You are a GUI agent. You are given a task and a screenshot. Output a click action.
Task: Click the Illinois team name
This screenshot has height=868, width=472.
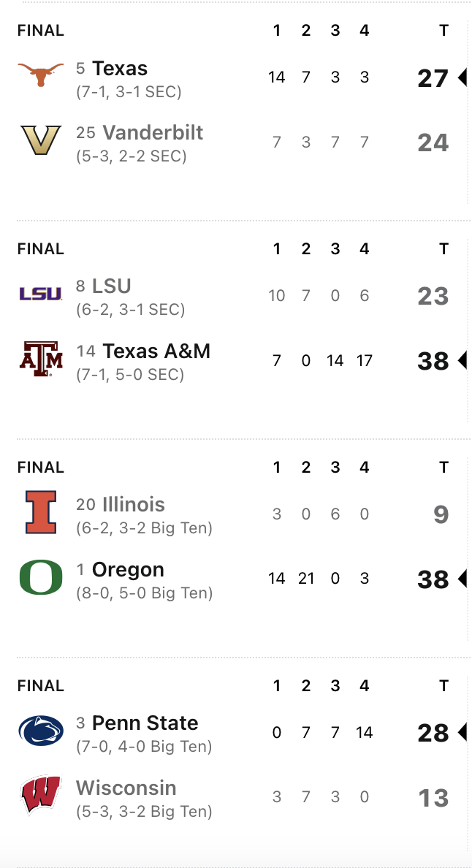(134, 505)
